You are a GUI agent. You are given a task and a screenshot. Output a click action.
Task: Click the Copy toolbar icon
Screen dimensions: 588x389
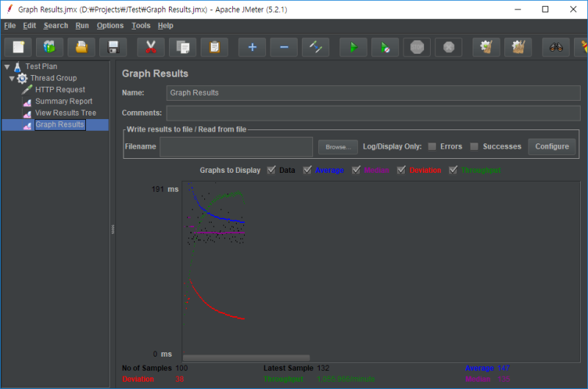[x=182, y=47]
